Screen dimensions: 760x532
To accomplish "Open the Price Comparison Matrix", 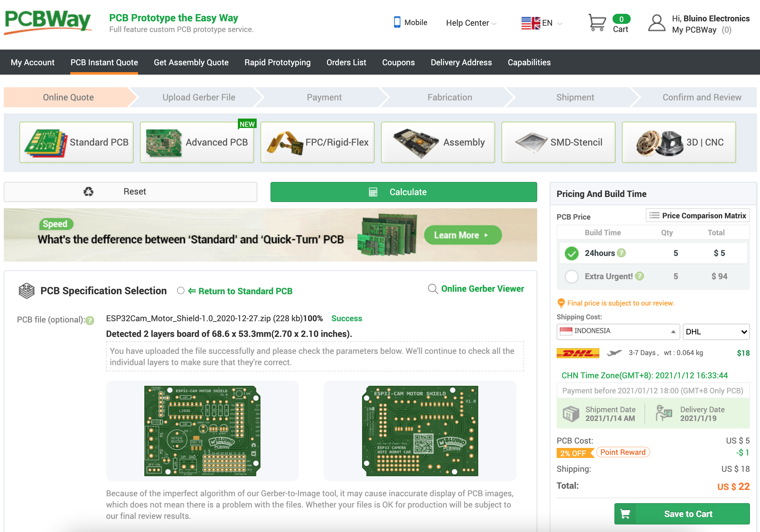I will [698, 216].
